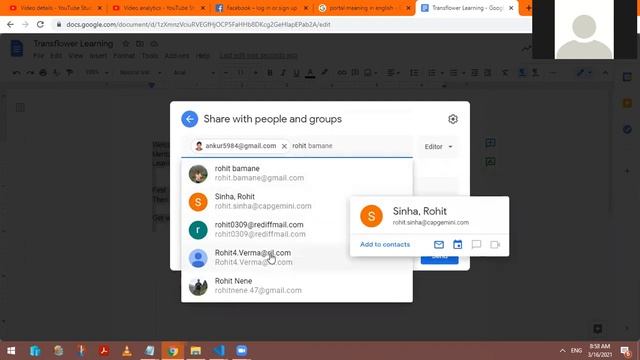Select rohit bamane suggestion

tap(297, 173)
